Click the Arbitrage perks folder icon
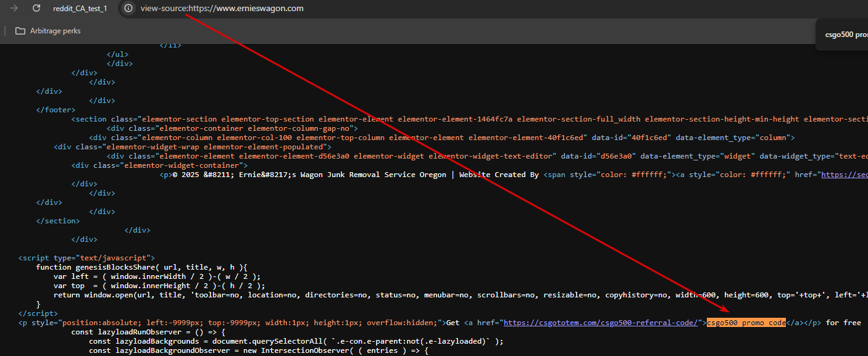 (20, 31)
